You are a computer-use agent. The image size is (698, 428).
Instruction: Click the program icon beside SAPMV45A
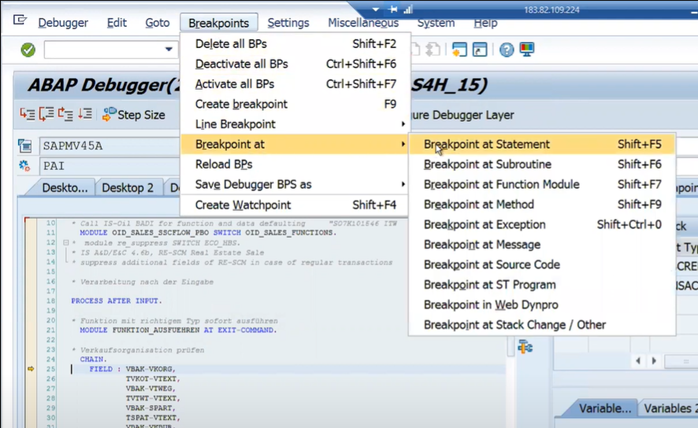click(25, 146)
